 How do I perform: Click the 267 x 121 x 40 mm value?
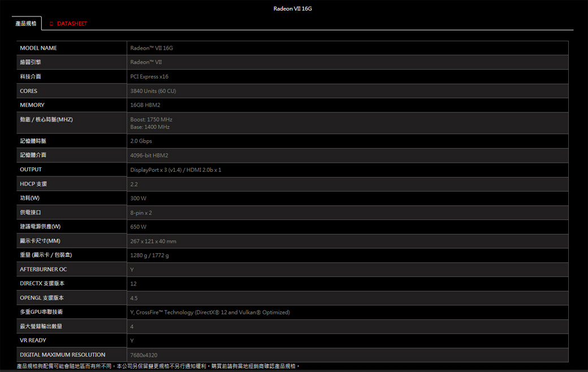(x=153, y=241)
